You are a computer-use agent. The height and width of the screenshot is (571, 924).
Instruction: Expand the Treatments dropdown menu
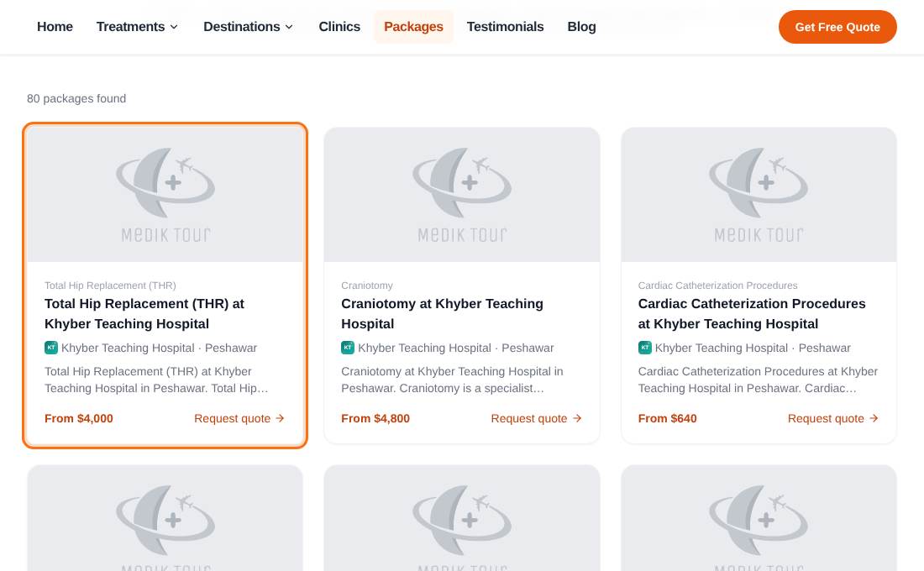point(137,27)
